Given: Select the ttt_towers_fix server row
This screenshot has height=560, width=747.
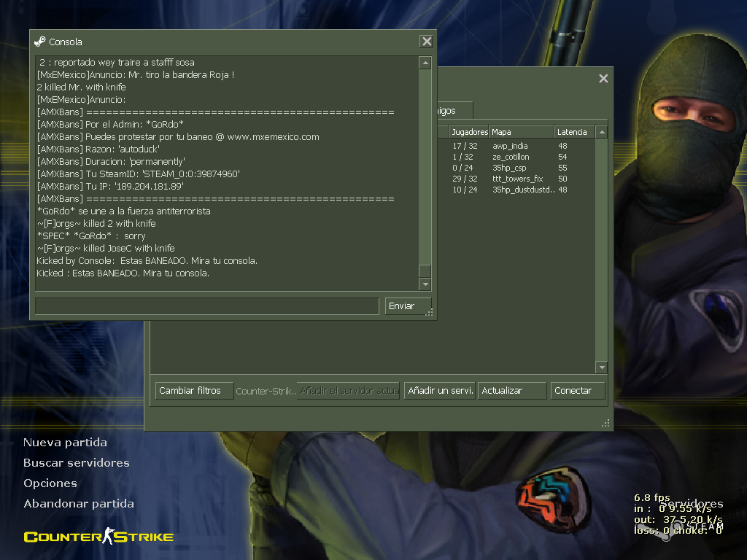Looking at the screenshot, I should coord(516,179).
